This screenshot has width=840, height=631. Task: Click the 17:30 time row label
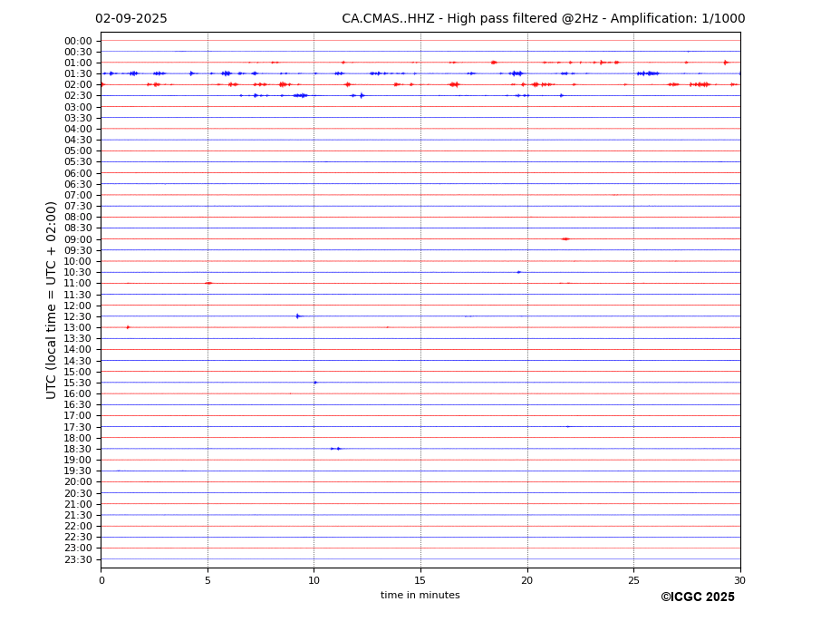[x=78, y=427]
